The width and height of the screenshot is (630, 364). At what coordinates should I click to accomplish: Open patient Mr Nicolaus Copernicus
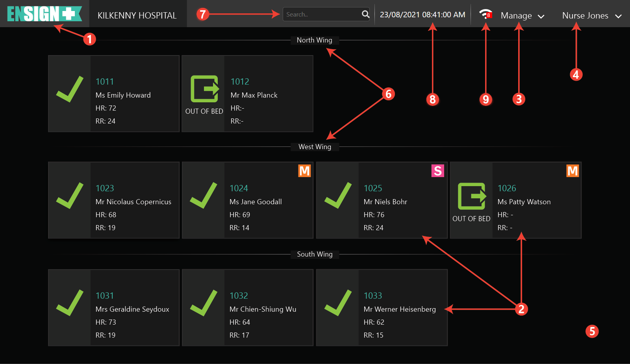pyautogui.click(x=133, y=202)
